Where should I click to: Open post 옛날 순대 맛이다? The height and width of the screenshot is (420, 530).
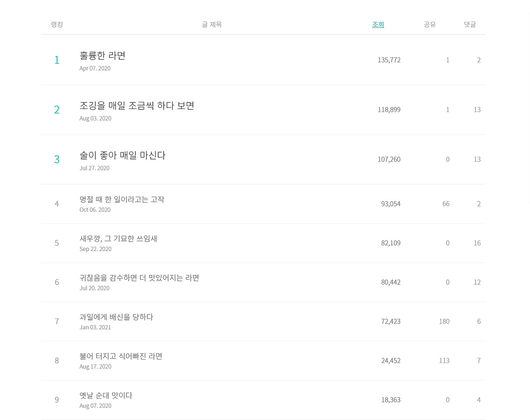point(106,395)
